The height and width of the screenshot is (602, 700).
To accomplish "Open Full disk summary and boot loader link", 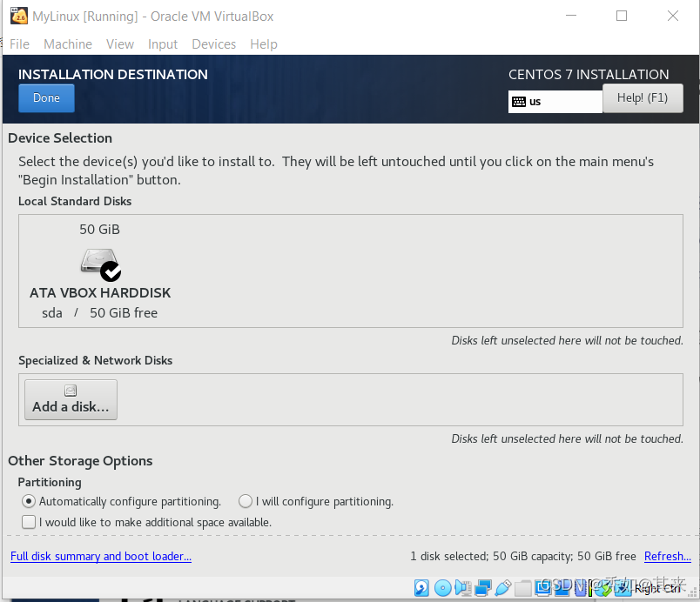I will (x=101, y=556).
